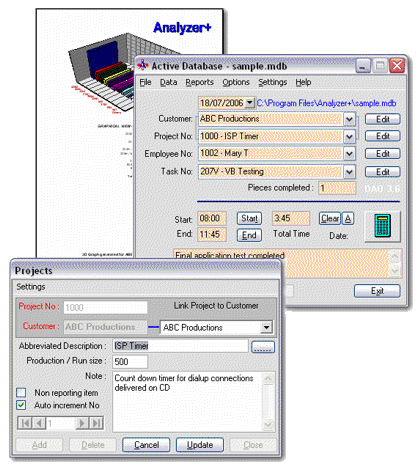
Task: Click the Update button in Projects
Action: click(x=200, y=445)
